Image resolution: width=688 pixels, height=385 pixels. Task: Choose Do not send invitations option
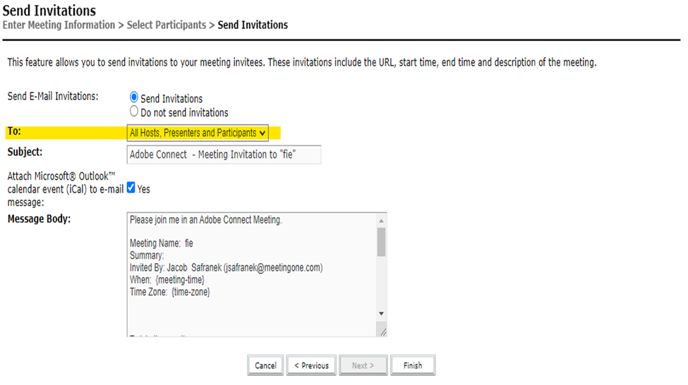[x=134, y=112]
